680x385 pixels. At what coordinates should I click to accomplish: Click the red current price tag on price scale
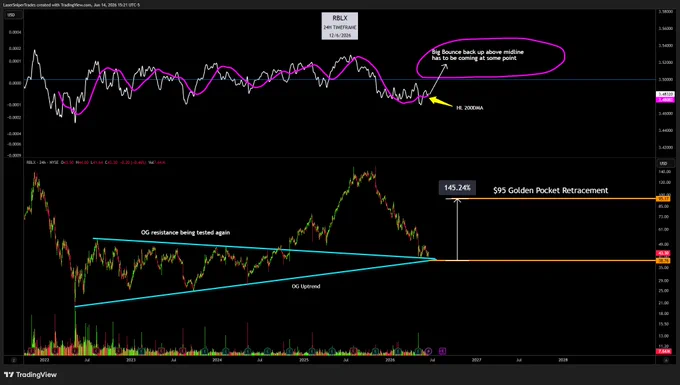[664, 253]
